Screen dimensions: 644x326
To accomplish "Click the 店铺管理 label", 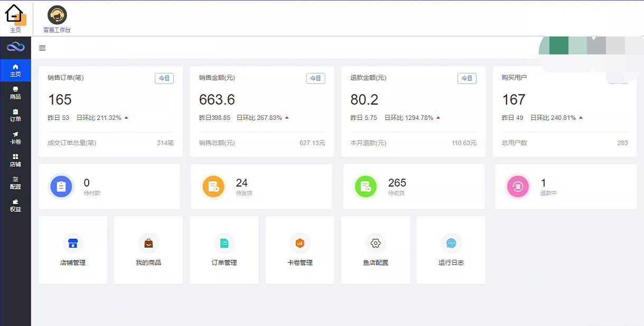I will 73,263.
